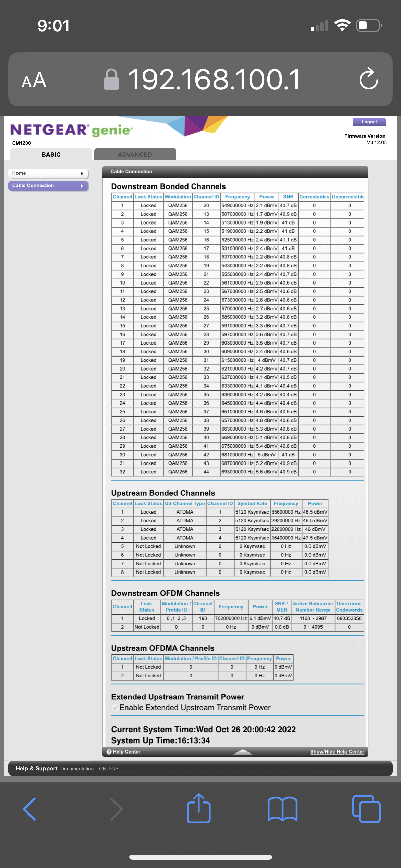Click the Firmware Version V3.12.03 text
This screenshot has height=868, width=401.
[365, 139]
